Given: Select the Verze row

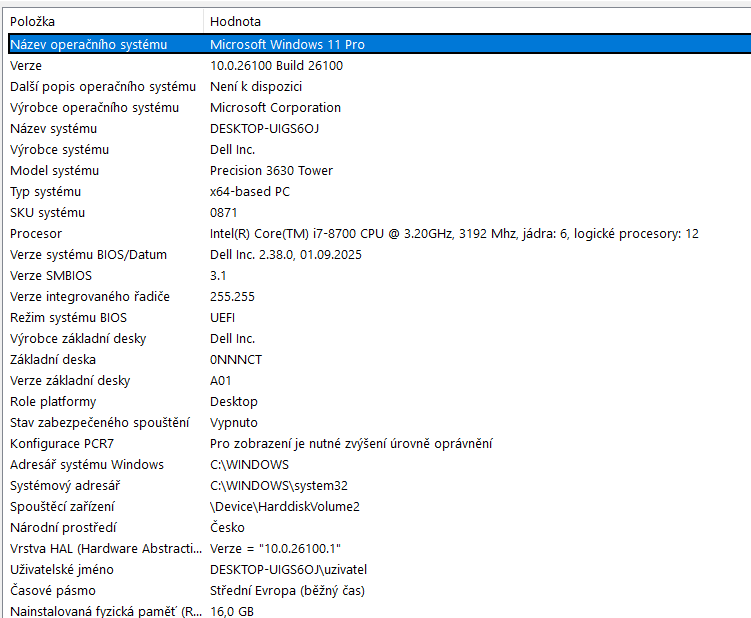Looking at the screenshot, I should click(379, 66).
